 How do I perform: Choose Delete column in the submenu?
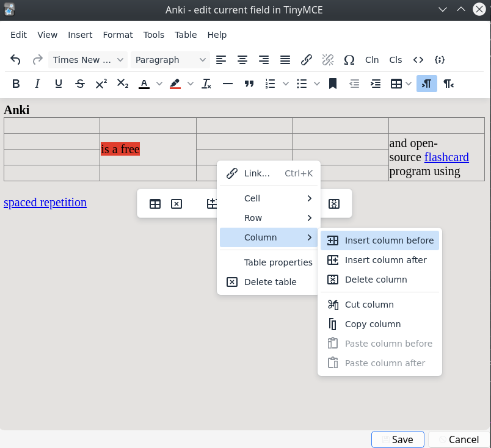pyautogui.click(x=379, y=280)
